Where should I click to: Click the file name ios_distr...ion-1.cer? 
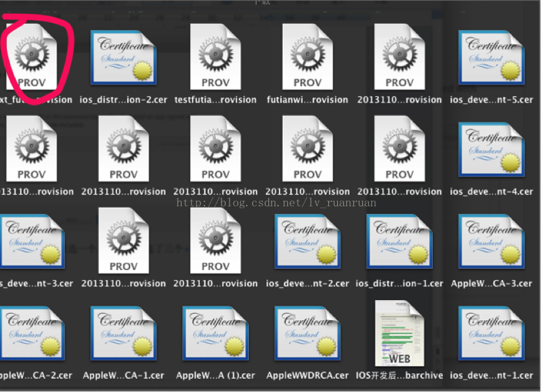[x=399, y=284]
